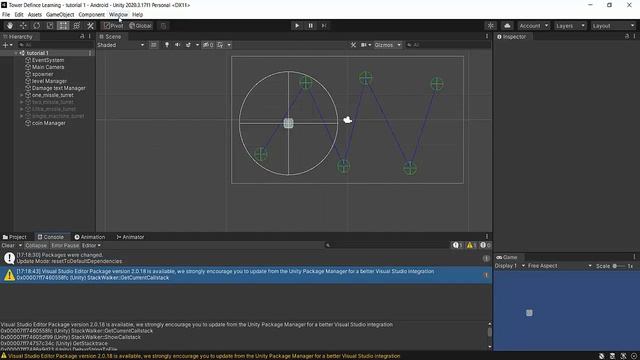Collapse the tutorial 1 scene
Screen dimensions: 640x360
(x=16, y=53)
